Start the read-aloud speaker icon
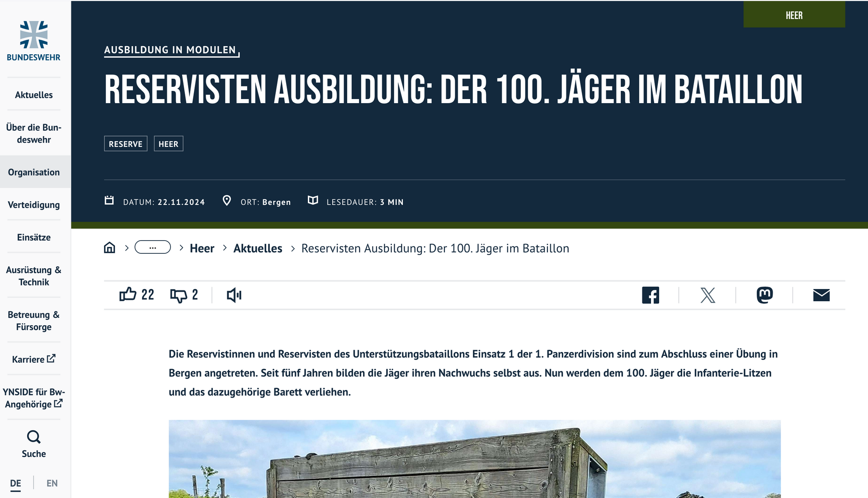The image size is (868, 498). click(234, 295)
